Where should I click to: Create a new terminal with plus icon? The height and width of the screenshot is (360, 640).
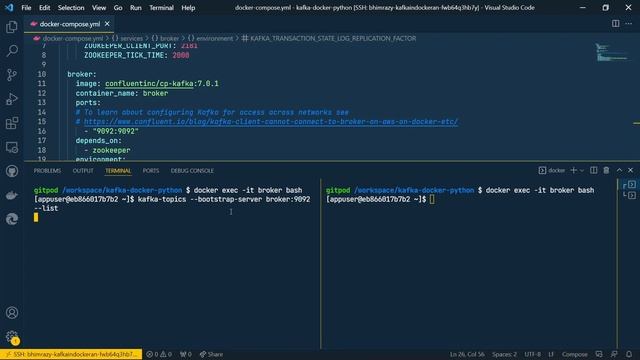tap(573, 170)
